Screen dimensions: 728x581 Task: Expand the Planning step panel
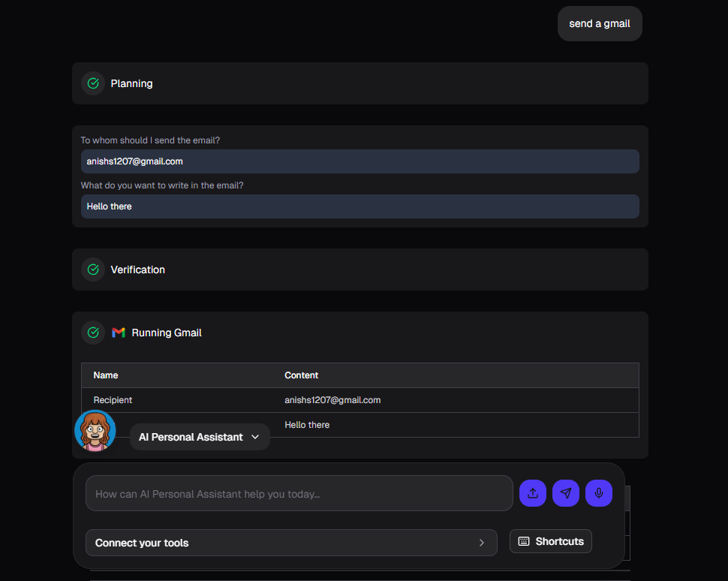click(360, 83)
